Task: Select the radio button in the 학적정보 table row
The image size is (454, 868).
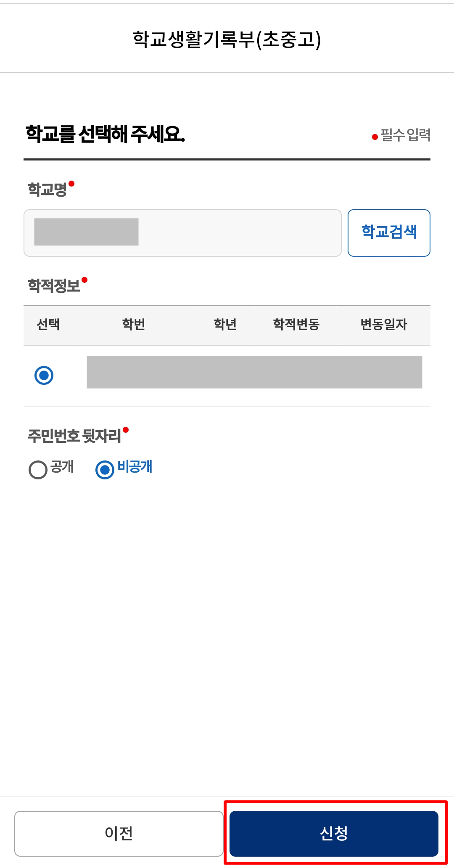Action: pyautogui.click(x=43, y=376)
